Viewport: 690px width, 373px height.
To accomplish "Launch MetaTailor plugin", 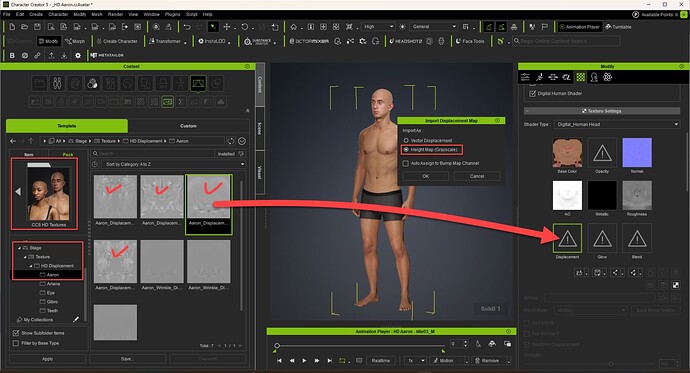I will tap(107, 55).
